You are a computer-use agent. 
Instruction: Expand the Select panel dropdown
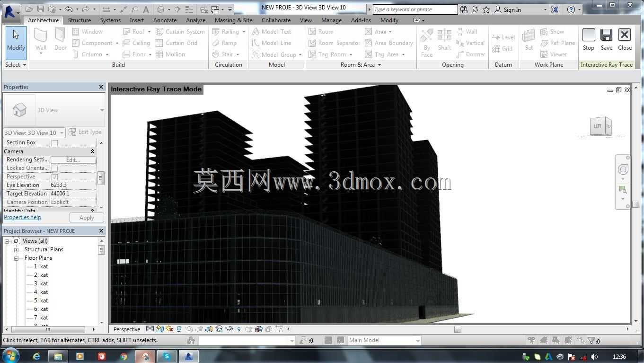(x=25, y=65)
